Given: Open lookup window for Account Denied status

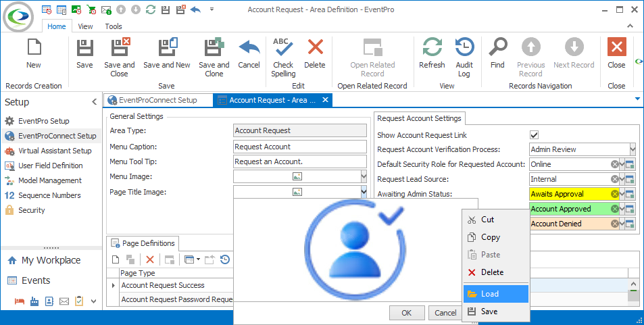Looking at the screenshot, I should pyautogui.click(x=630, y=224).
